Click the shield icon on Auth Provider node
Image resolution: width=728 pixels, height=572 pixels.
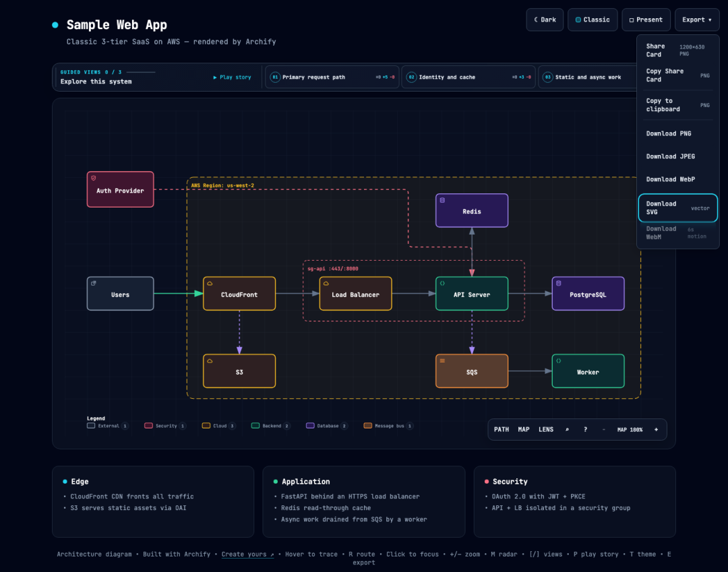point(93,178)
